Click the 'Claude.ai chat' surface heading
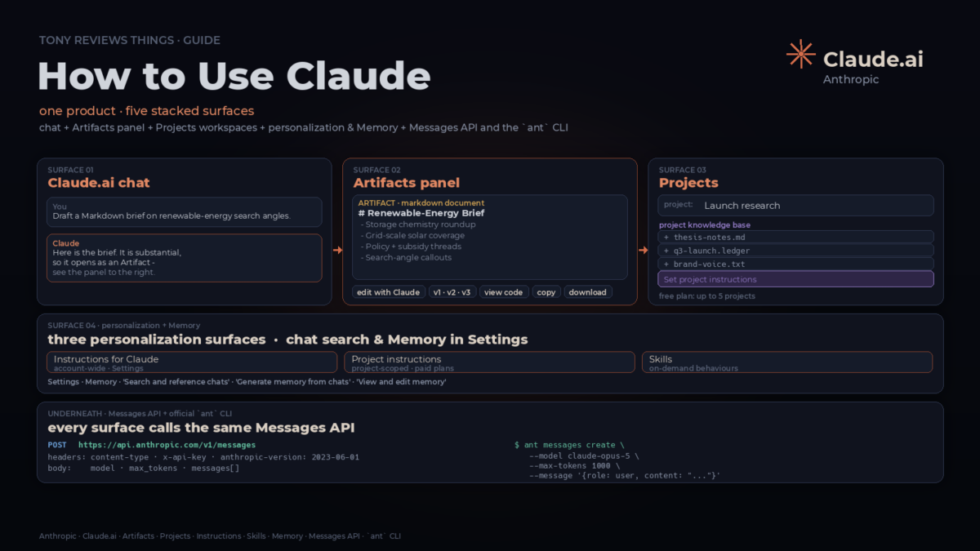This screenshot has width=980, height=551. click(99, 183)
